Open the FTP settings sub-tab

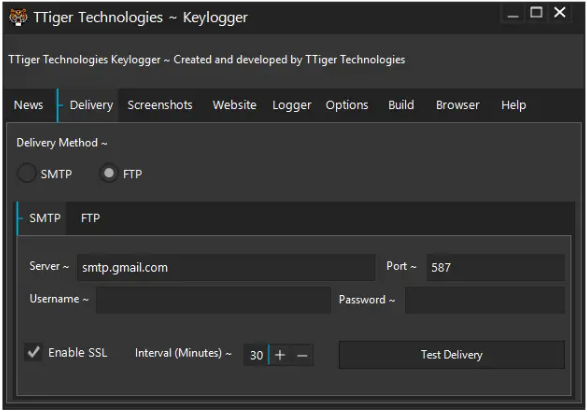point(90,218)
